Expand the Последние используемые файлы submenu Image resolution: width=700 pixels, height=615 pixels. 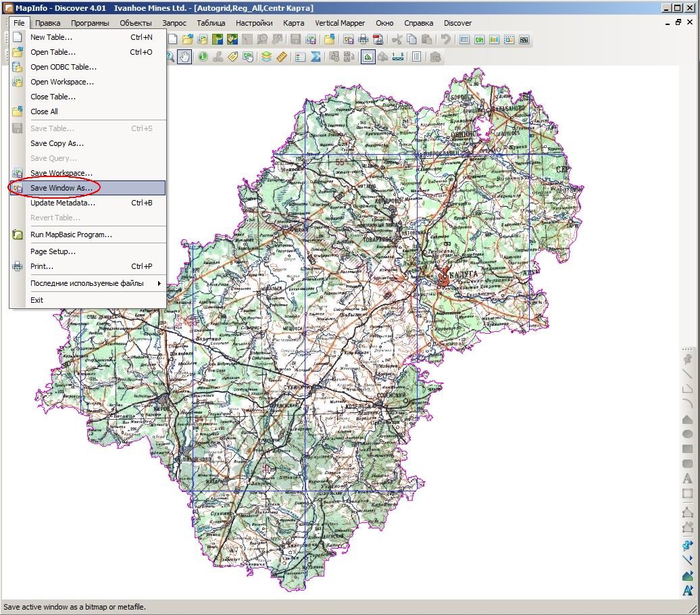[x=88, y=283]
